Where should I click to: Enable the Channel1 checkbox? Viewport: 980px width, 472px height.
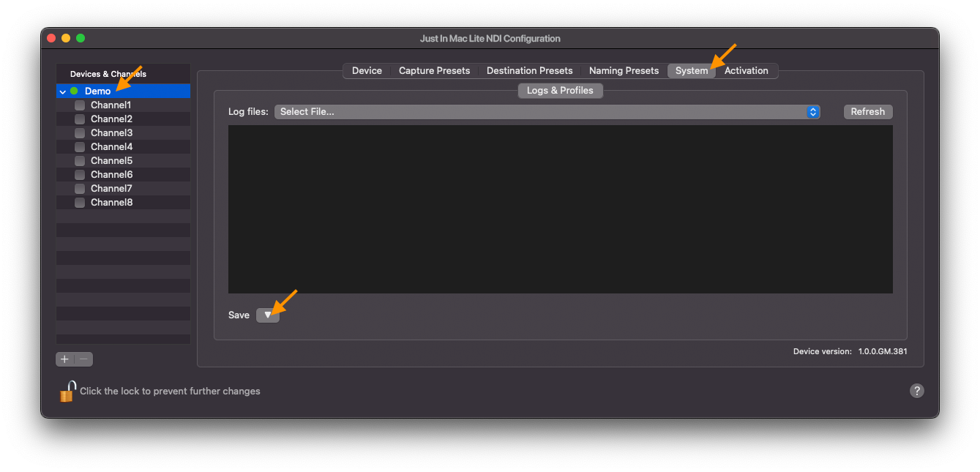tap(80, 105)
